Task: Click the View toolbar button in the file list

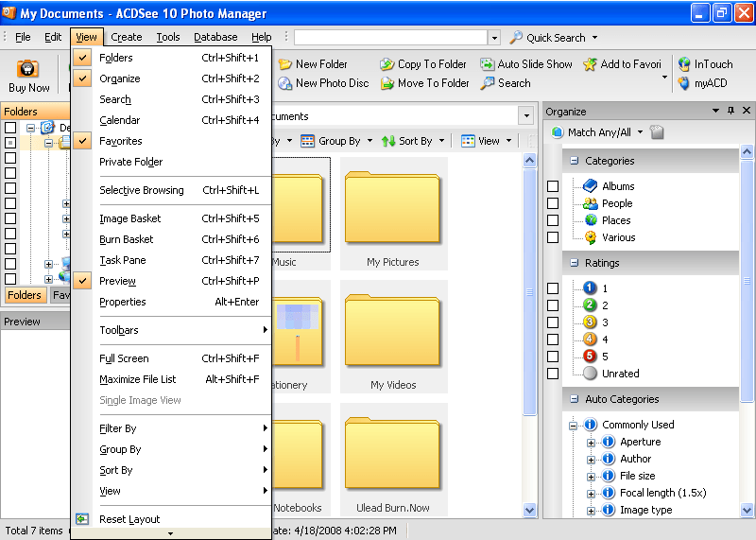Action: pyautogui.click(x=486, y=141)
